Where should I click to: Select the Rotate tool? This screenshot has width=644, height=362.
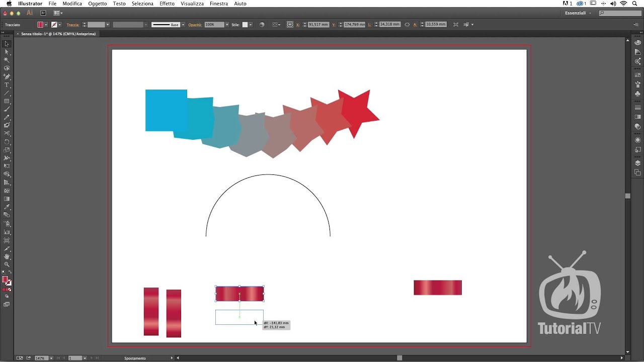pyautogui.click(x=7, y=142)
